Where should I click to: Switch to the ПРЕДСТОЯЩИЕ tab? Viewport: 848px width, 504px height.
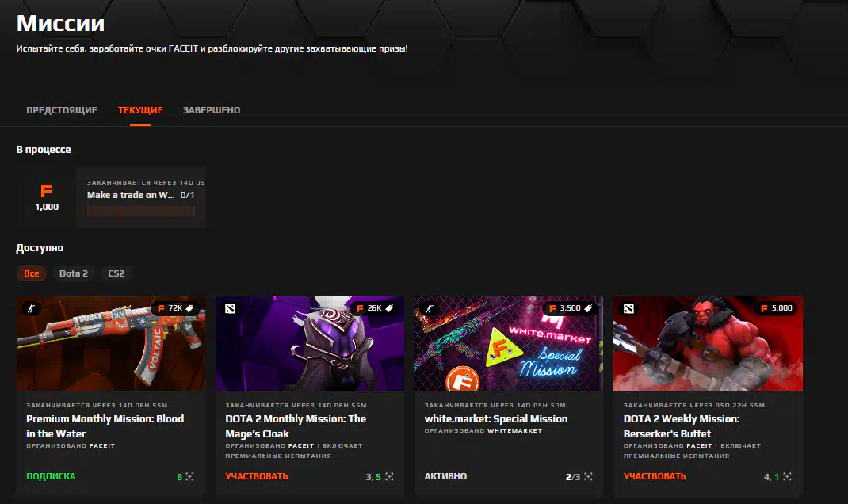pos(62,110)
